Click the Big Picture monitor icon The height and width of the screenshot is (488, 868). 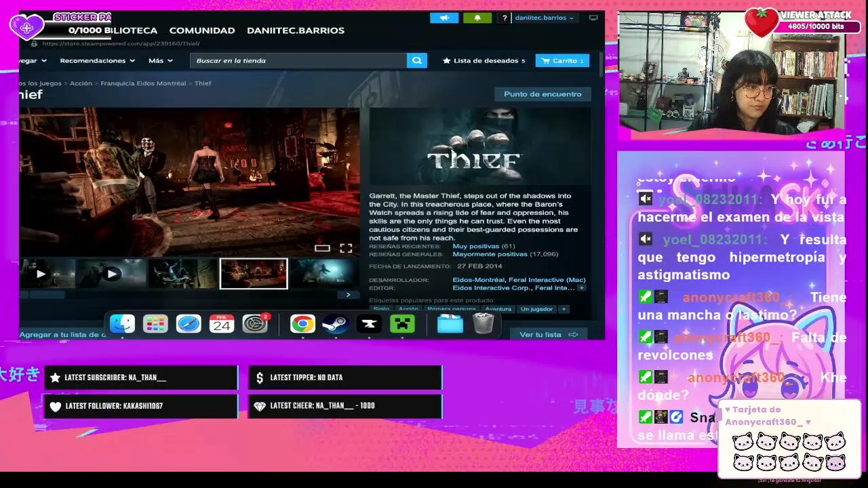pyautogui.click(x=593, y=18)
